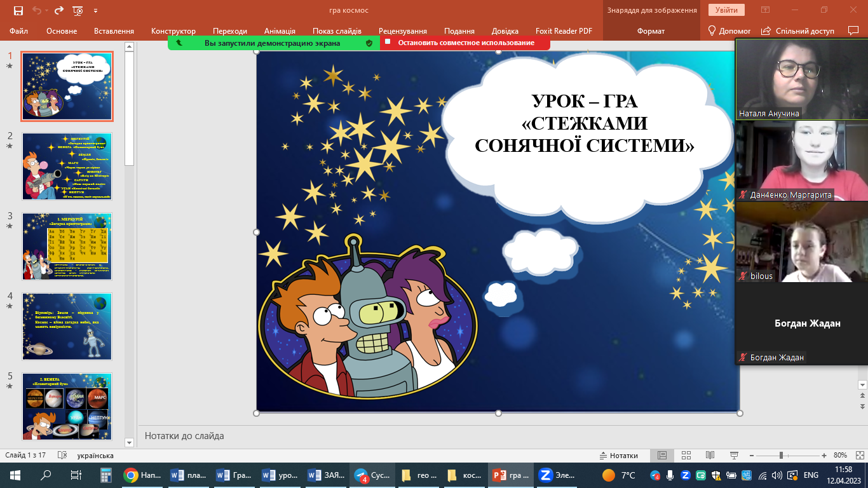Click the Допомог lightbulb search box

click(729, 30)
